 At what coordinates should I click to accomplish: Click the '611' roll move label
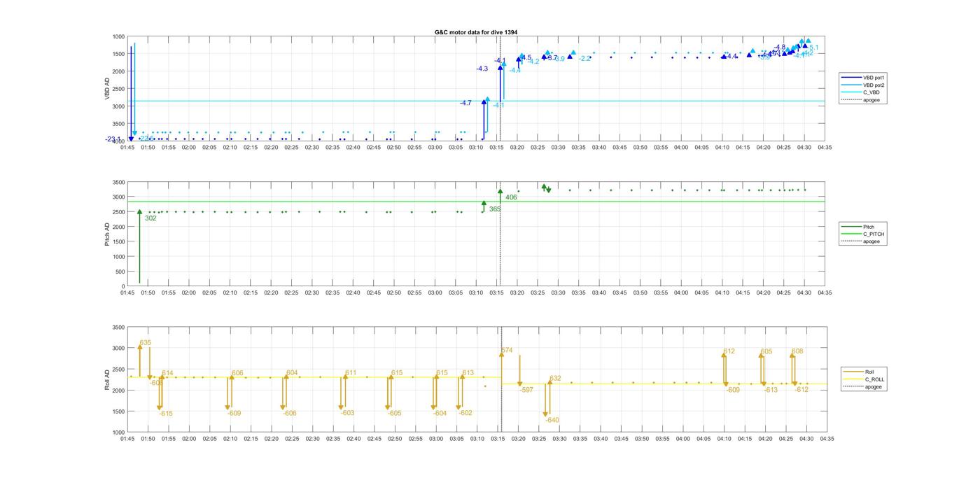(351, 373)
